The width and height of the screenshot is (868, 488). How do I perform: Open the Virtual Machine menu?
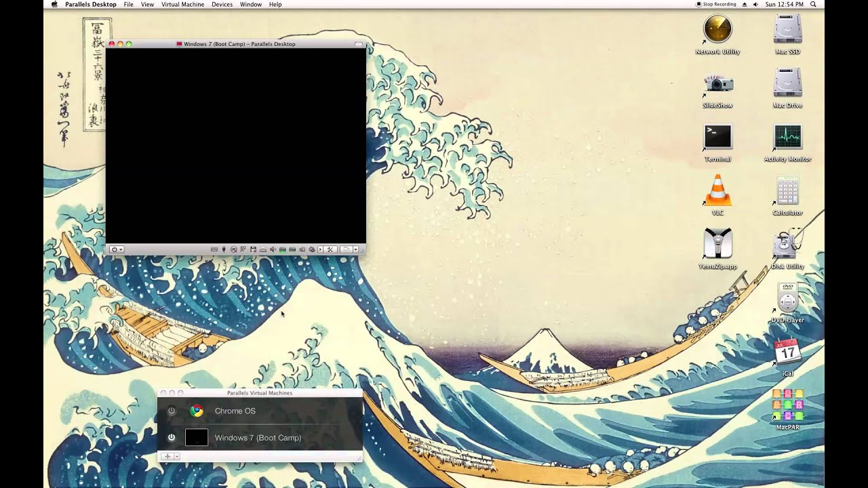tap(182, 4)
